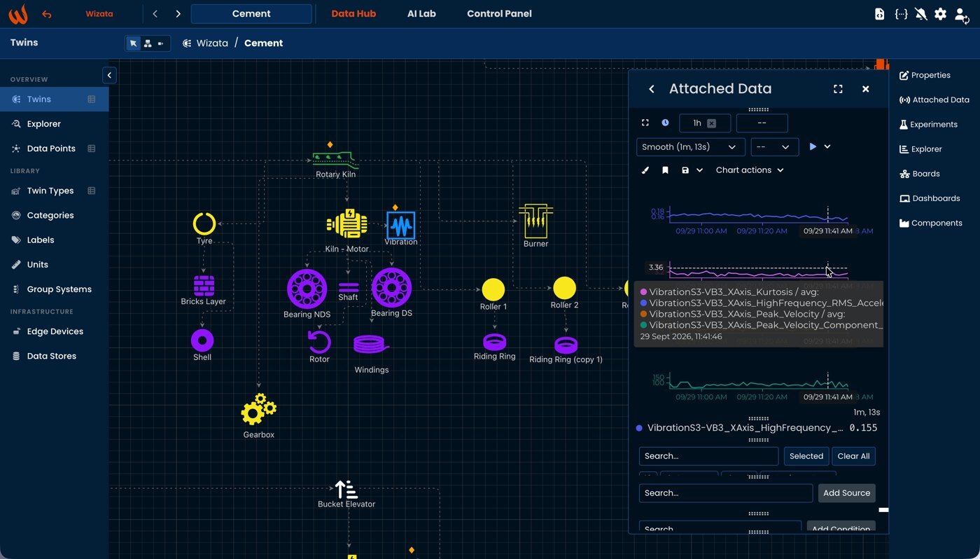Select the Kiln - Motor node icon
This screenshot has width=980, height=559.
[347, 224]
